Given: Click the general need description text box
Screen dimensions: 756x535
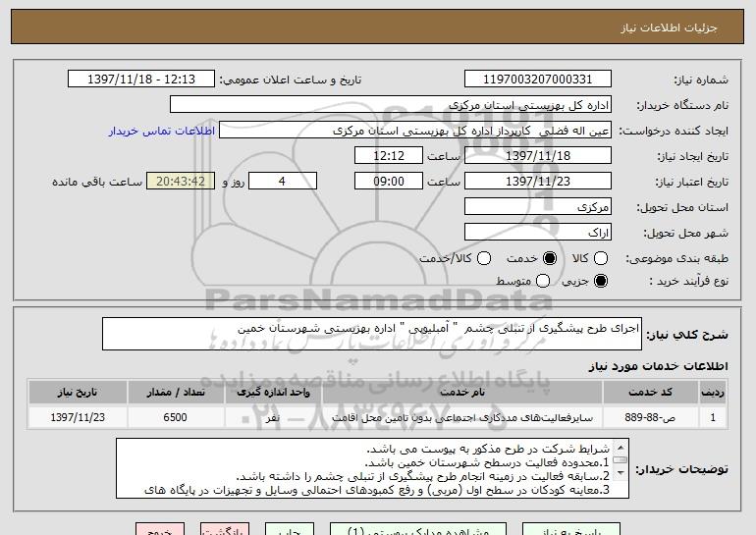Looking at the screenshot, I should click(372, 334).
